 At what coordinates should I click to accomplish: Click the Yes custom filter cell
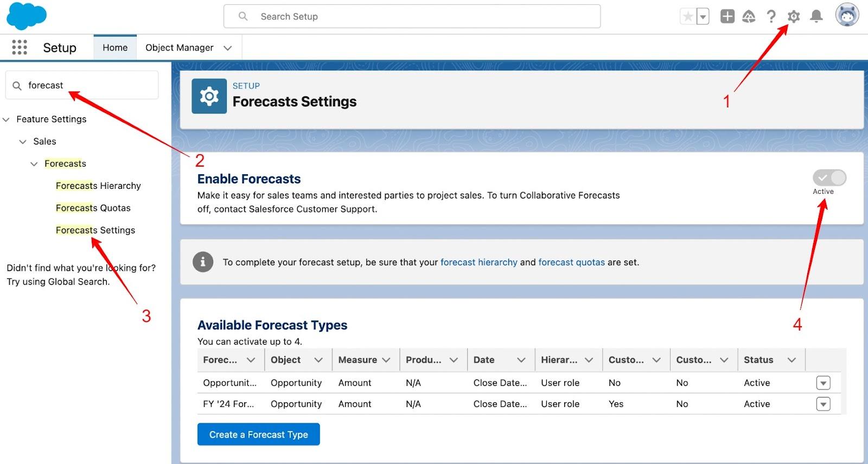pos(616,404)
